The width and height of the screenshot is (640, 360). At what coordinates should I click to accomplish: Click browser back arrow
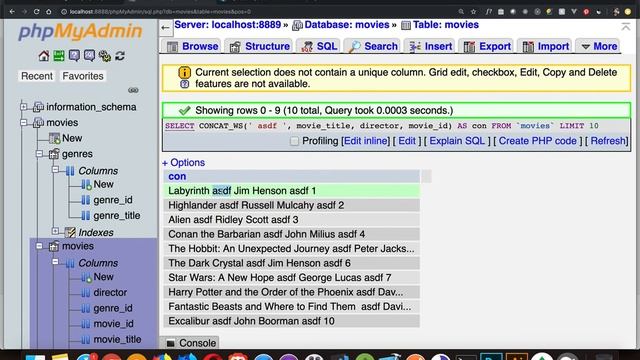pos(12,12)
